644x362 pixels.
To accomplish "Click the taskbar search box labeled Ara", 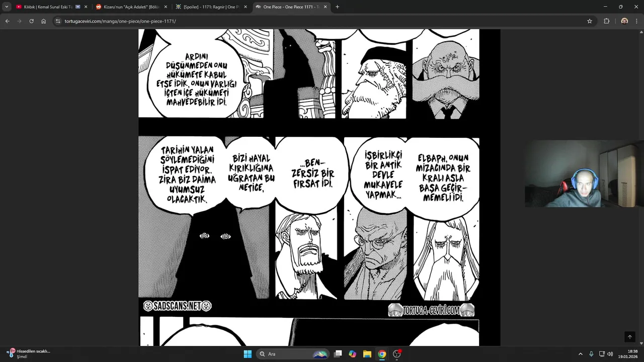I will [x=292, y=354].
